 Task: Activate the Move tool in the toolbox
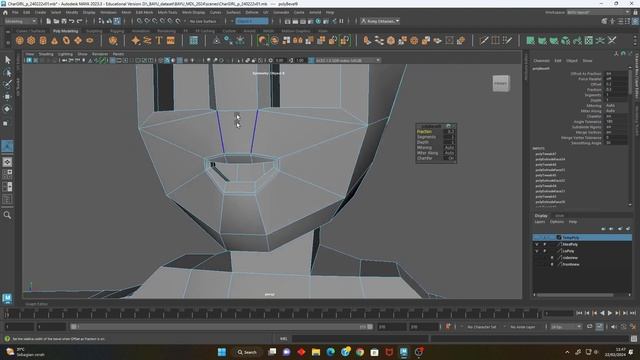7,97
